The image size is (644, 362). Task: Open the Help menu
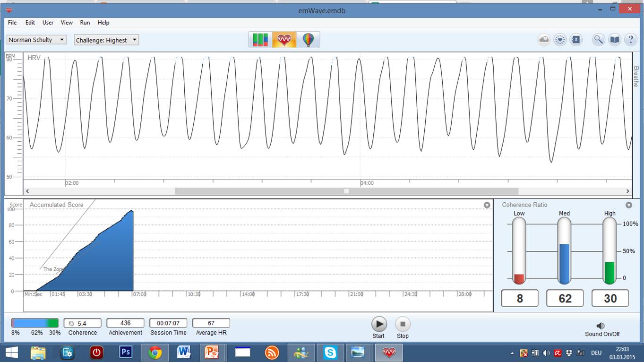click(x=103, y=22)
